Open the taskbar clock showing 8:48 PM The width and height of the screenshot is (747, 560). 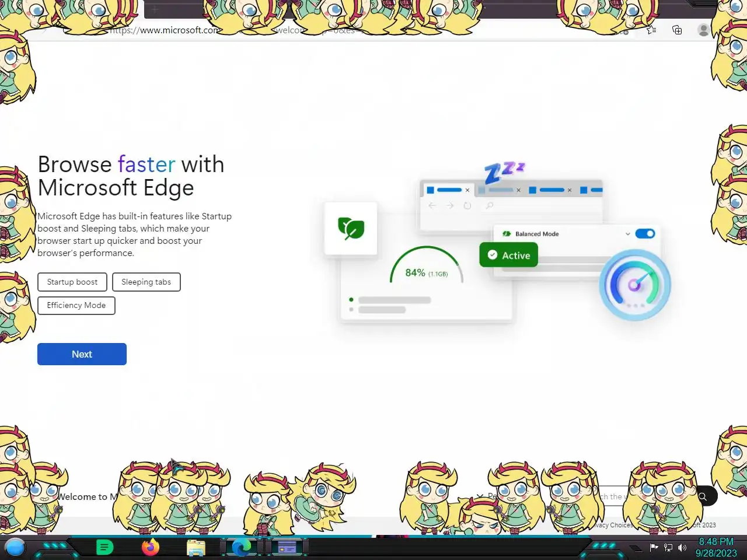716,547
